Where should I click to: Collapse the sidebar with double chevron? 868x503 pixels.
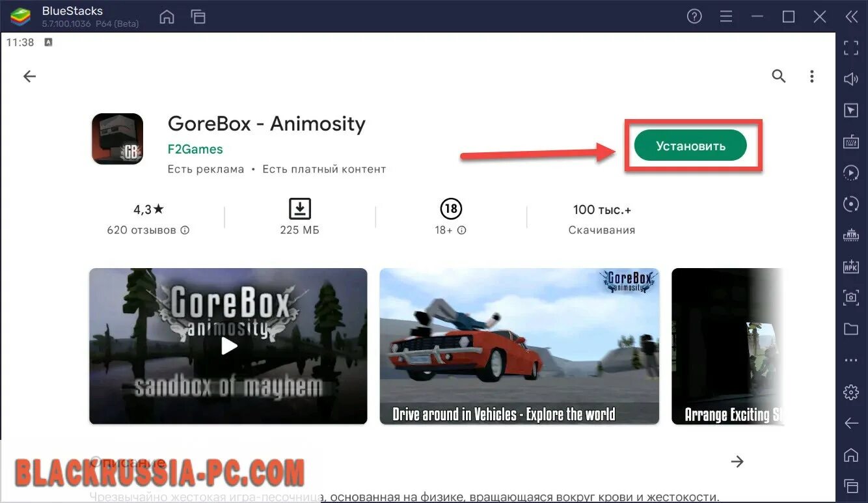[x=851, y=17]
